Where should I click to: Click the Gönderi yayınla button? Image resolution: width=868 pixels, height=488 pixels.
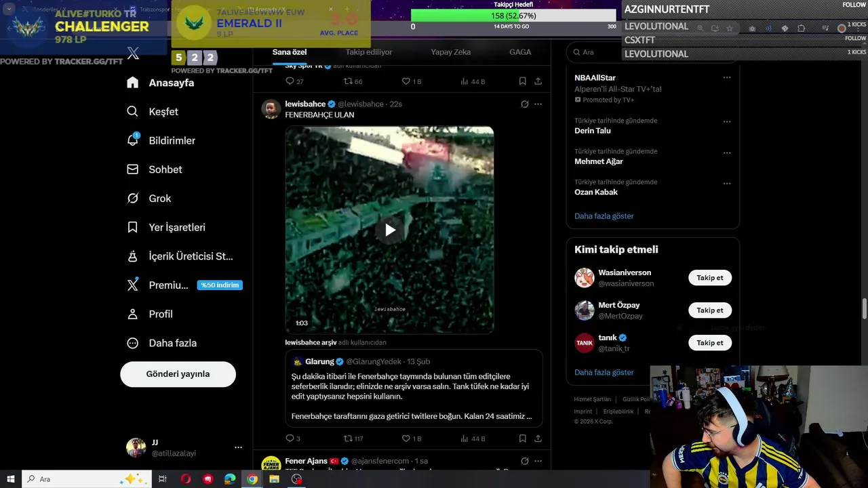pyautogui.click(x=178, y=374)
